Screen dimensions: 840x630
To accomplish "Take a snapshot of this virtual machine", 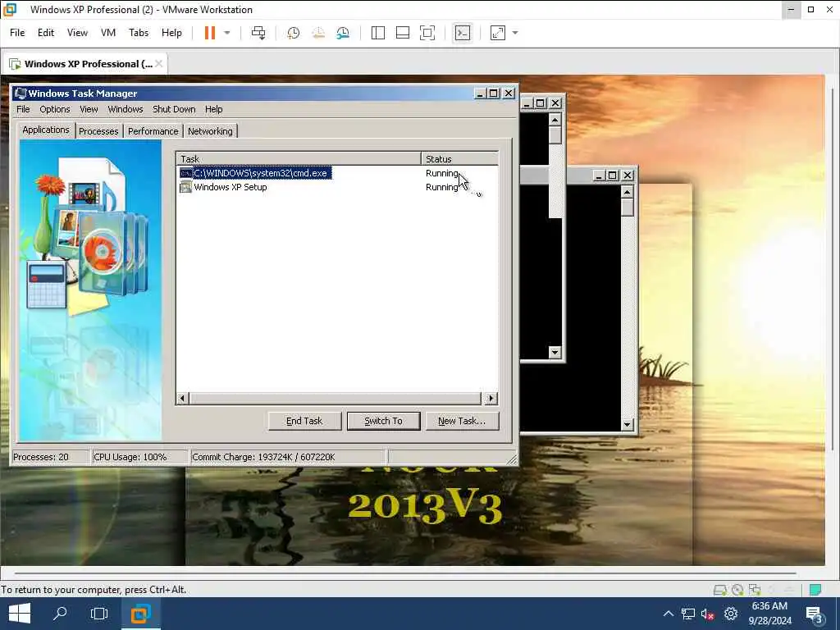I will [293, 33].
